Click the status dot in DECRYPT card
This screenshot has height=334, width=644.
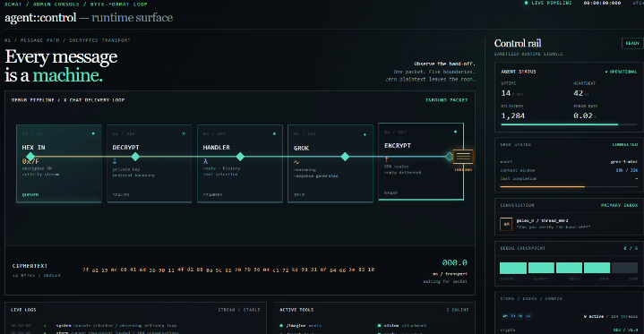(184, 133)
